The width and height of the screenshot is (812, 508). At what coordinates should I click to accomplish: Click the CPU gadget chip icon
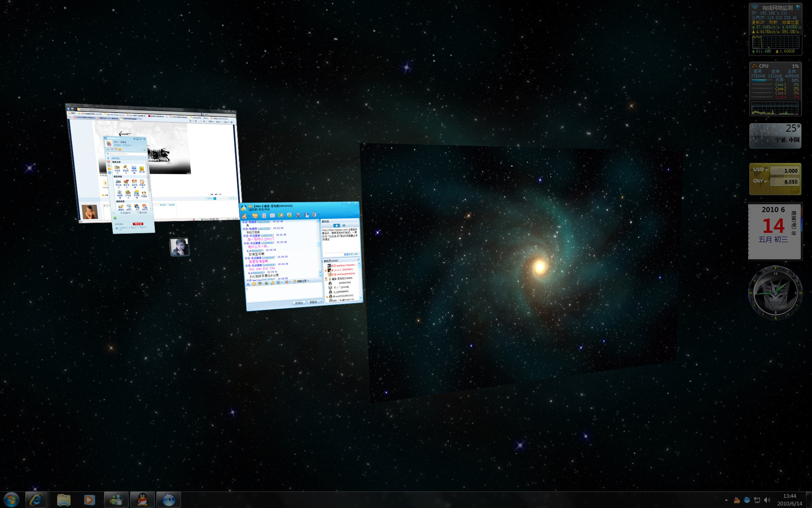coord(754,66)
